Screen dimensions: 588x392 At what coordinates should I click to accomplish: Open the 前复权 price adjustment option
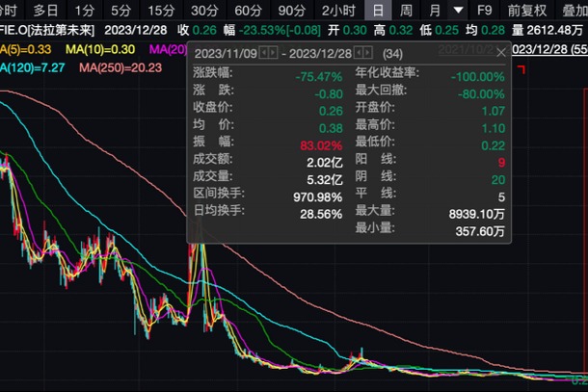click(x=527, y=11)
